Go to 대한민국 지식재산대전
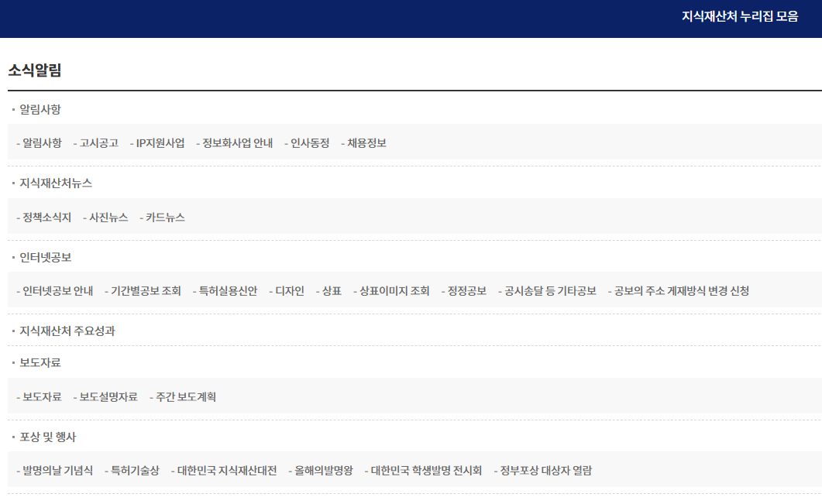This screenshot has height=504, width=822. [x=227, y=471]
